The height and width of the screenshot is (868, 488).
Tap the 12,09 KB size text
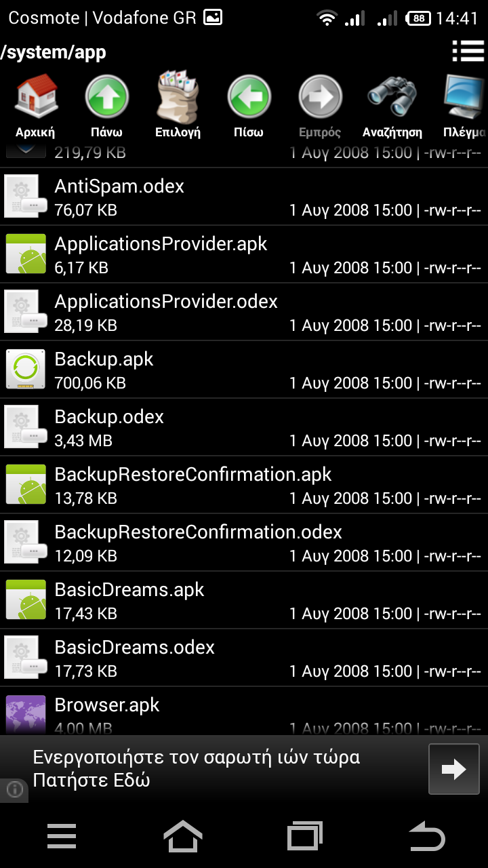pos(85,557)
